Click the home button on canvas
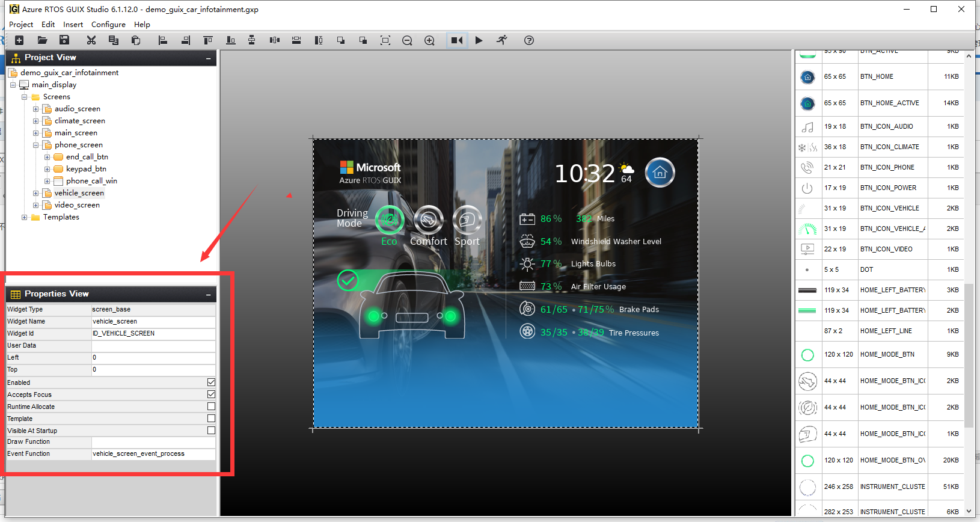Viewport: 980px width, 522px height. click(x=660, y=173)
